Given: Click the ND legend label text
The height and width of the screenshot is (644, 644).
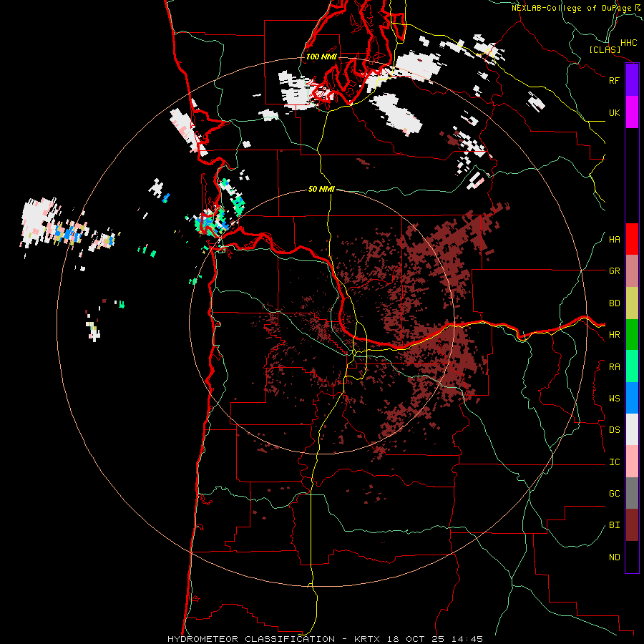Looking at the screenshot, I should click(615, 557).
